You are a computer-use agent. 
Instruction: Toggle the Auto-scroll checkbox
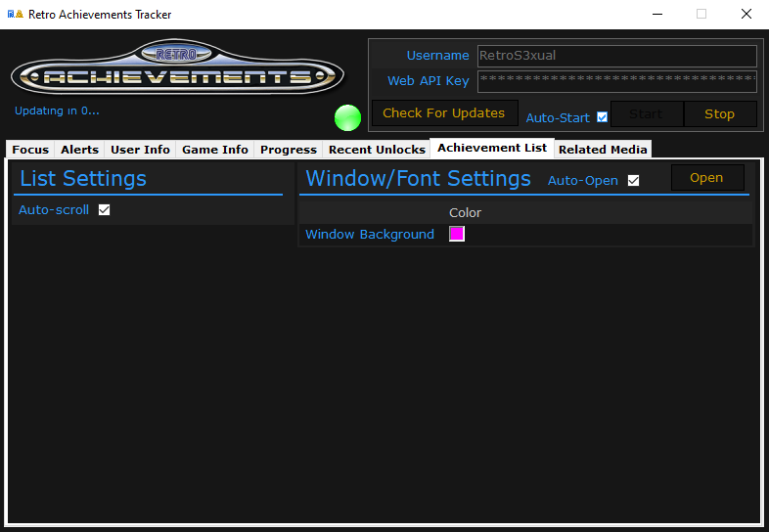point(104,210)
